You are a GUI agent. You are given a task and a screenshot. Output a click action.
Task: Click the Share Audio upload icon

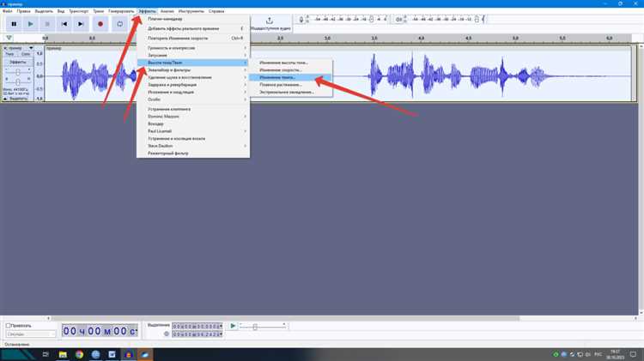[x=270, y=21]
